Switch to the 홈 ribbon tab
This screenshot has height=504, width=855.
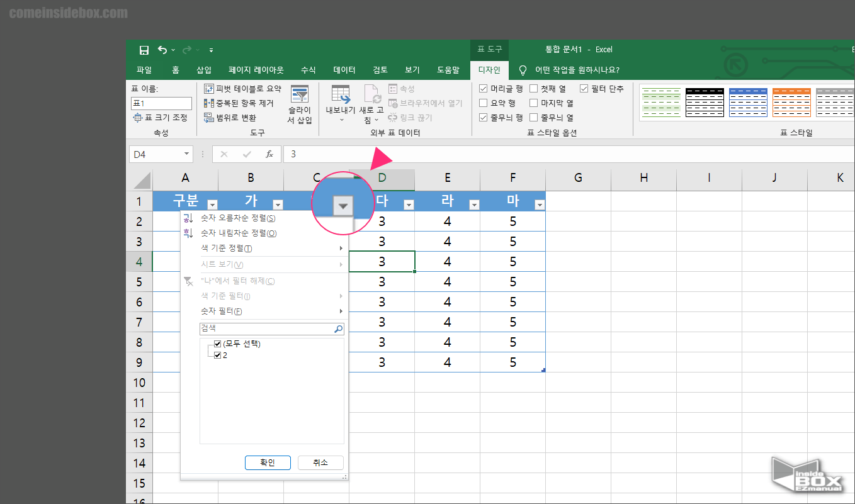point(176,70)
